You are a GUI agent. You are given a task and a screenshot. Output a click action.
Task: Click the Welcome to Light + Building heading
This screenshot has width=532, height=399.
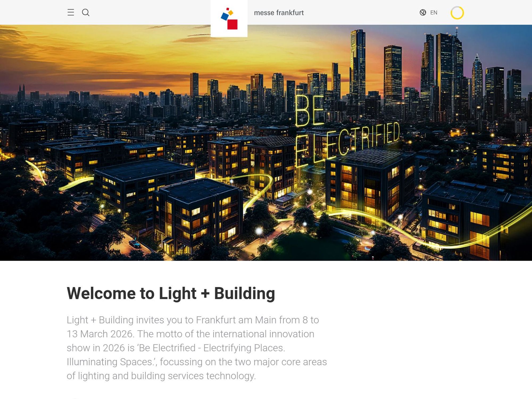(171, 294)
